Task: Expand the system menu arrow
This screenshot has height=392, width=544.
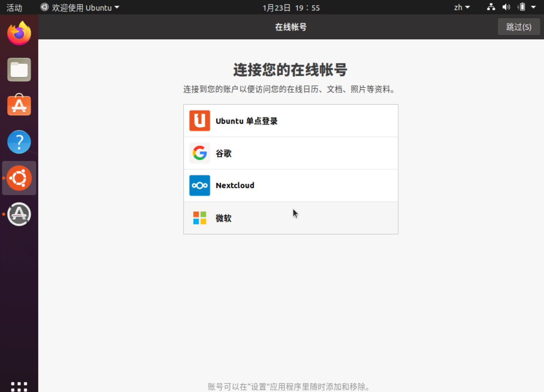Action: coord(534,7)
